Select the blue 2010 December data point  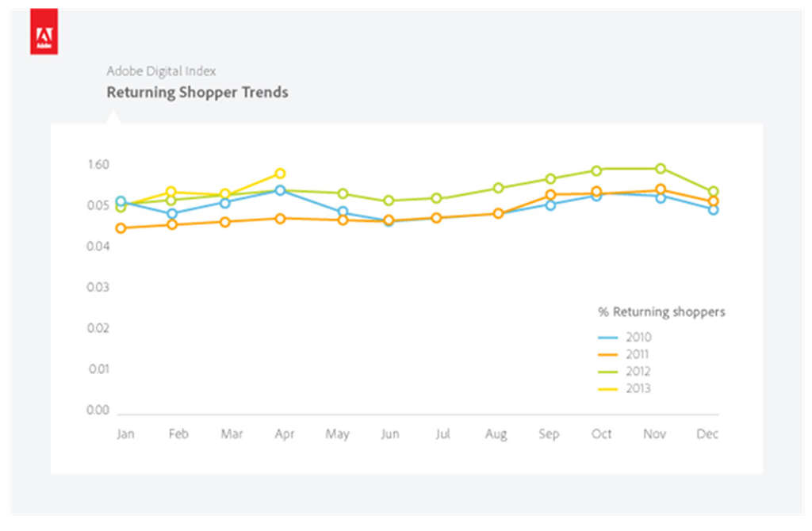click(713, 209)
